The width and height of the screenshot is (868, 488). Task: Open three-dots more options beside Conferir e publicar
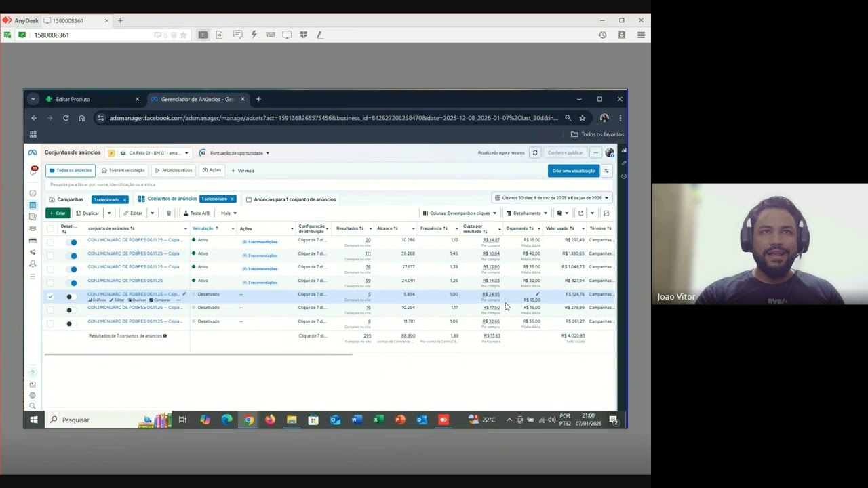click(x=595, y=152)
